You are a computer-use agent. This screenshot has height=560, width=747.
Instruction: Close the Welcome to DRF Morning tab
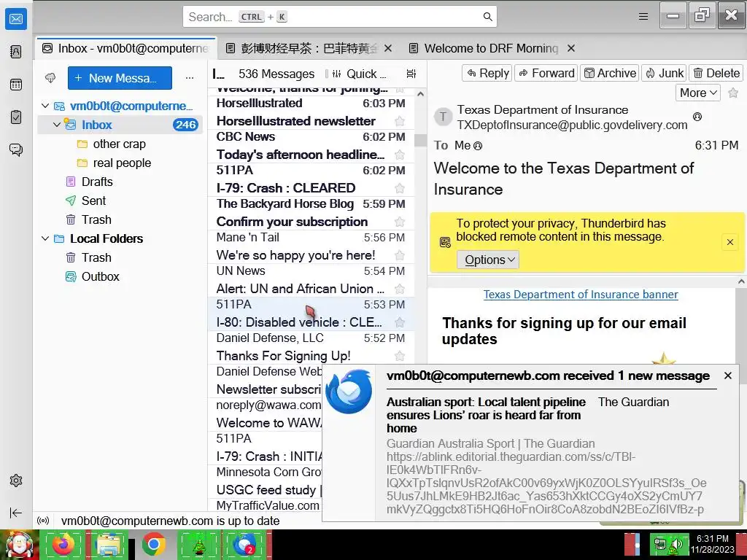click(x=571, y=48)
